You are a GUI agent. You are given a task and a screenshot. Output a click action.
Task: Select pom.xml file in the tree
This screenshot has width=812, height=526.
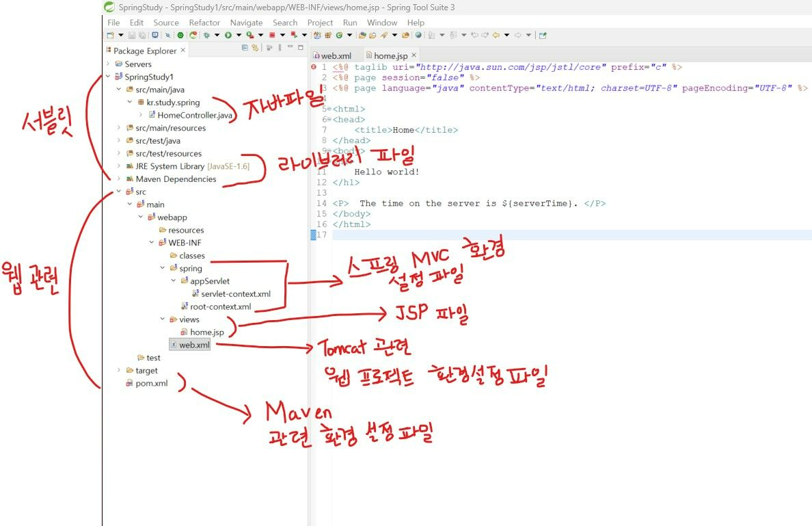point(151,384)
